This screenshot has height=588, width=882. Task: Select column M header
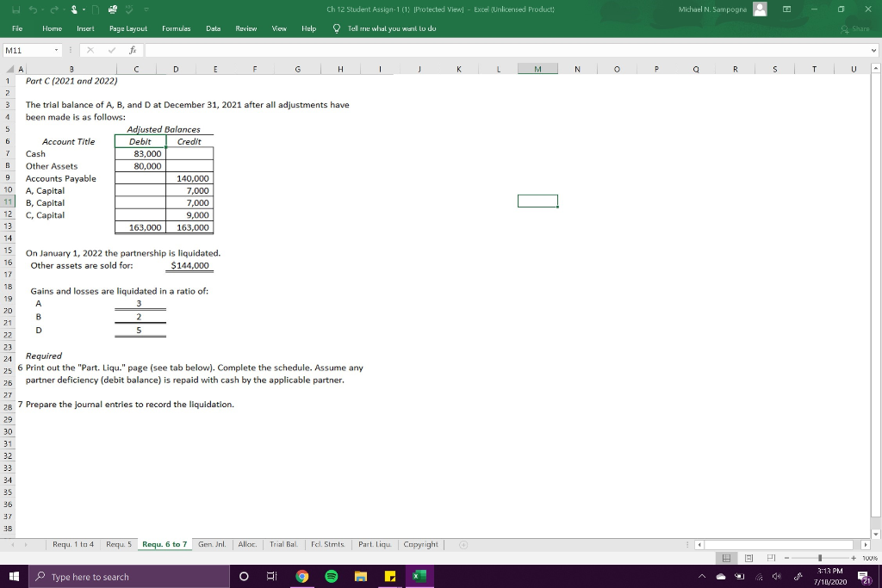(537, 69)
